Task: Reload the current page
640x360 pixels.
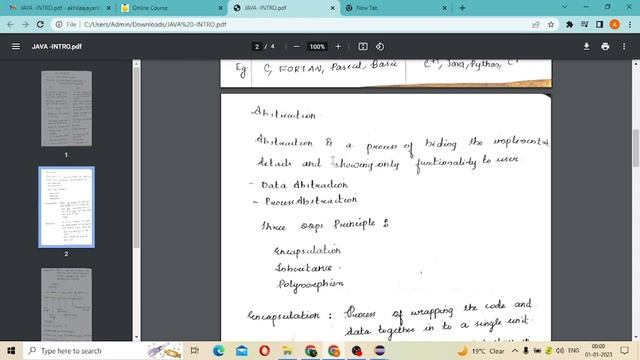Action: [40, 24]
